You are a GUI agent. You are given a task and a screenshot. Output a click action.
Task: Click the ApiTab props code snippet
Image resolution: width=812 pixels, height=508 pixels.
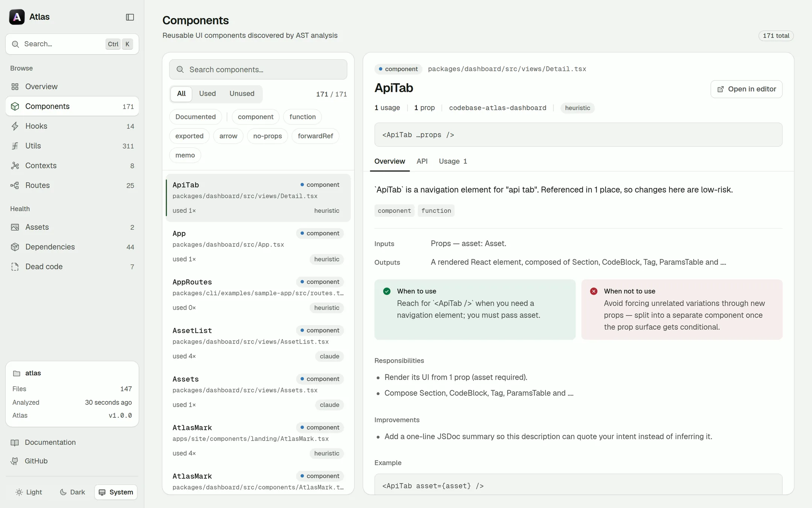tap(578, 135)
